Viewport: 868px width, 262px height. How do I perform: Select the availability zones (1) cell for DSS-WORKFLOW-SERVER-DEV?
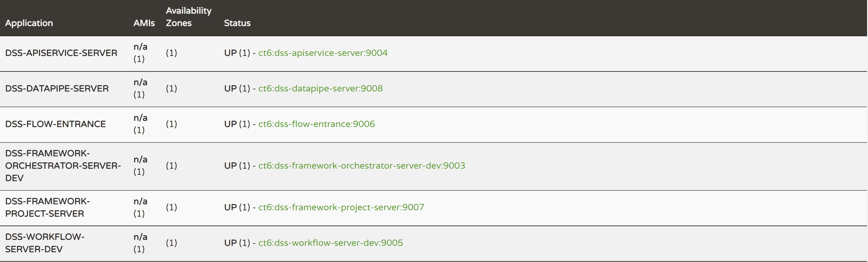[172, 243]
